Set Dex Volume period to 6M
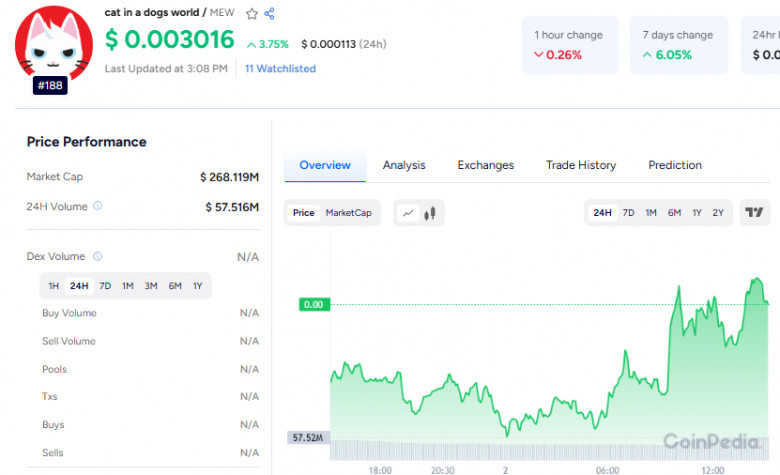Viewport: 780px width, 475px height. pyautogui.click(x=175, y=286)
